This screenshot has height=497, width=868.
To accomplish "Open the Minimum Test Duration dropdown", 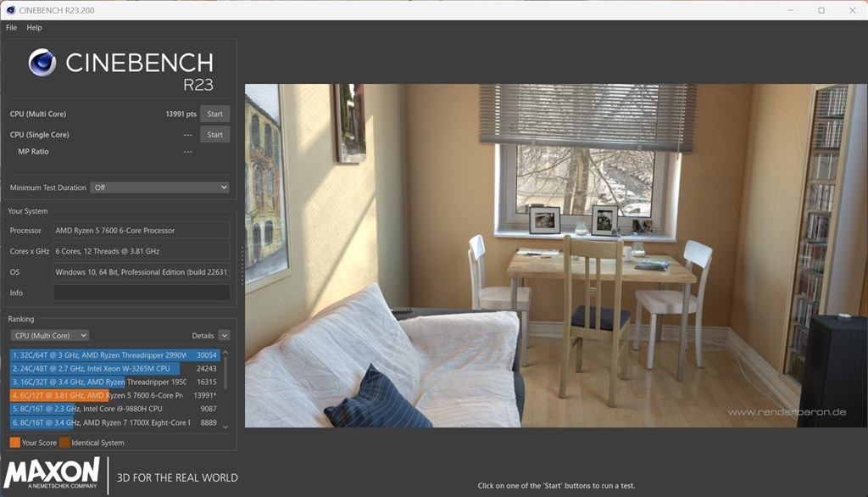I will point(160,187).
